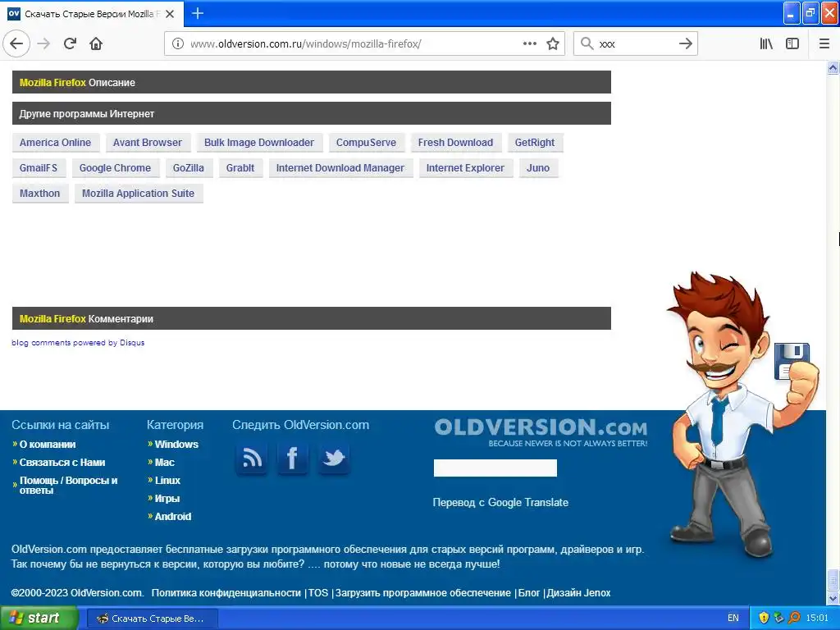The width and height of the screenshot is (840, 630).
Task: Open Internet Download Manager link
Action: (340, 167)
